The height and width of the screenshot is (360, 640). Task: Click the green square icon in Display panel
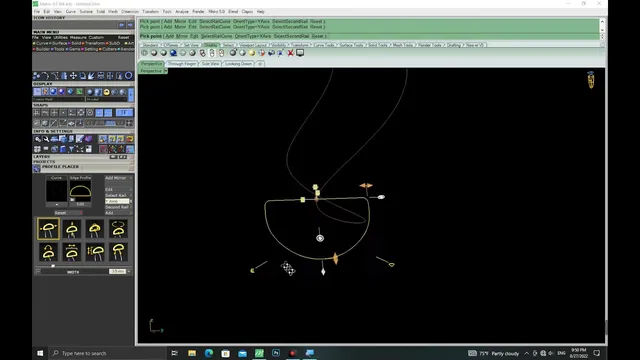click(79, 92)
